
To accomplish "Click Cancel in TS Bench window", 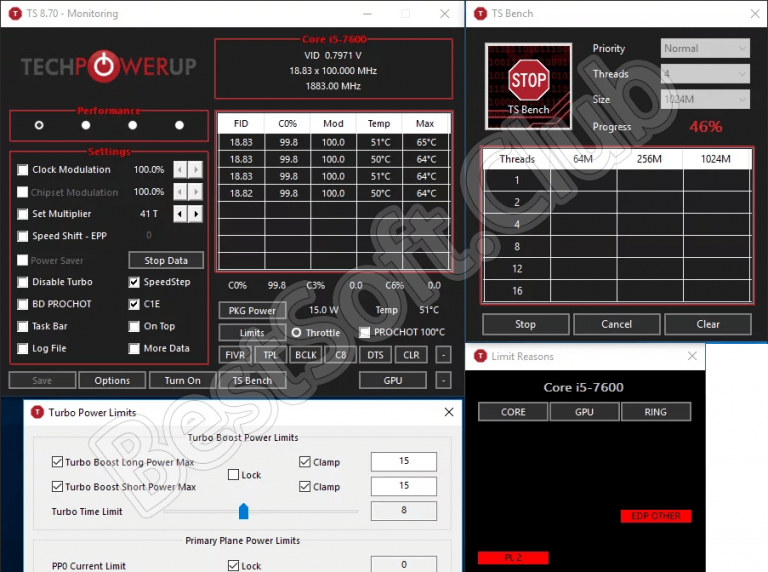I will [x=617, y=324].
